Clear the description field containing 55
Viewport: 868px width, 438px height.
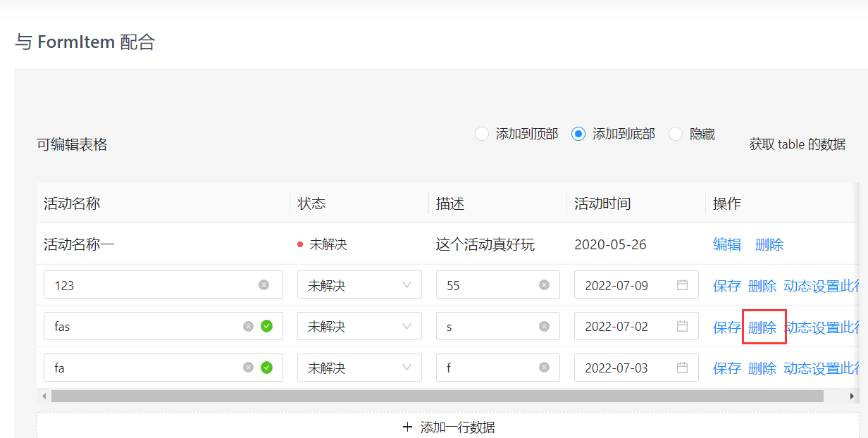(544, 285)
